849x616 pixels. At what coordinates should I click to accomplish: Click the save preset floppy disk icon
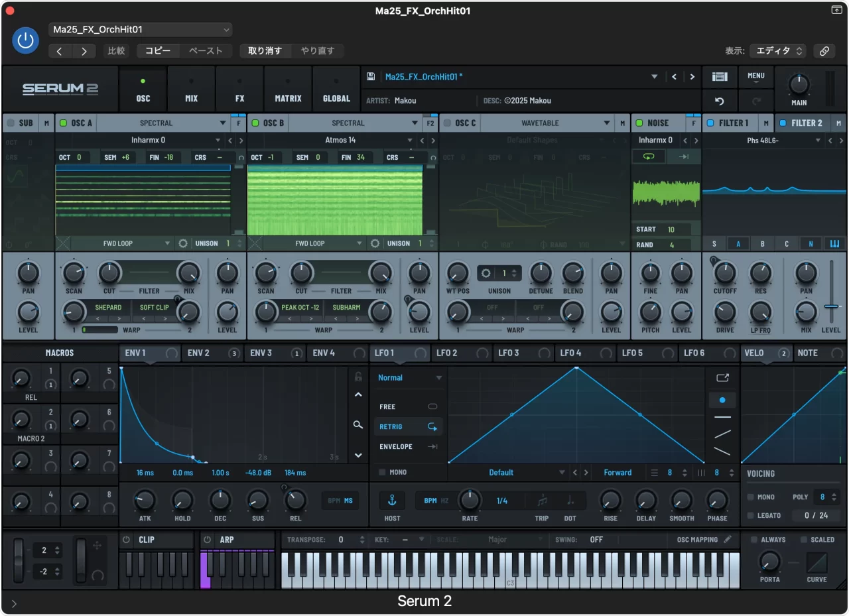coord(371,77)
